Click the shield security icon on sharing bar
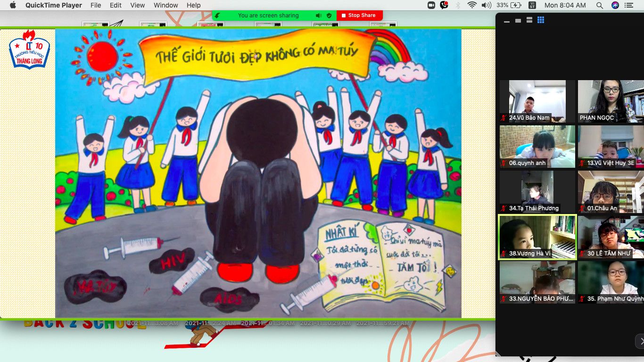 [x=329, y=16]
